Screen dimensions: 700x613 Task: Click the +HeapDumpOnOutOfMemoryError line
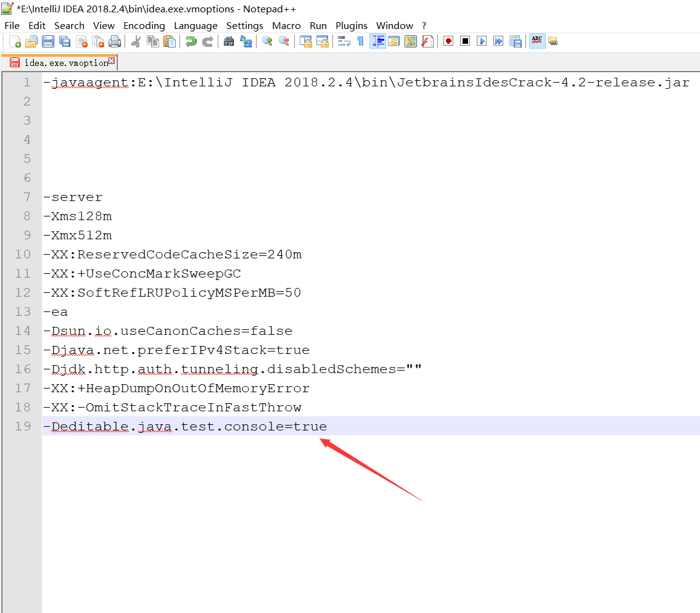(x=176, y=389)
